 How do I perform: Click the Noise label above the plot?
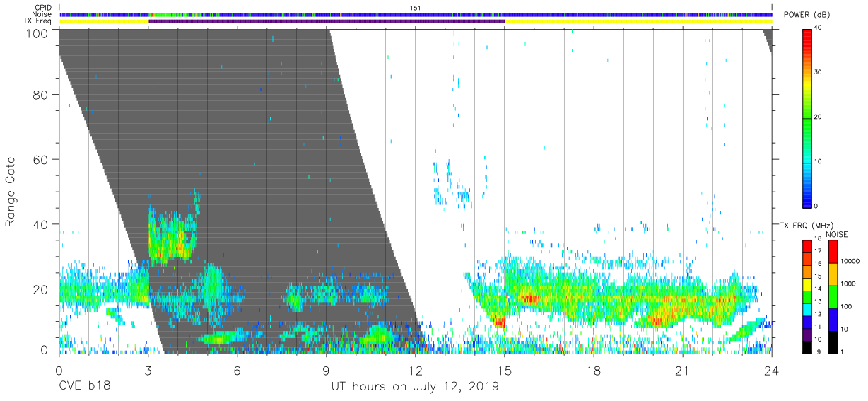(x=42, y=14)
